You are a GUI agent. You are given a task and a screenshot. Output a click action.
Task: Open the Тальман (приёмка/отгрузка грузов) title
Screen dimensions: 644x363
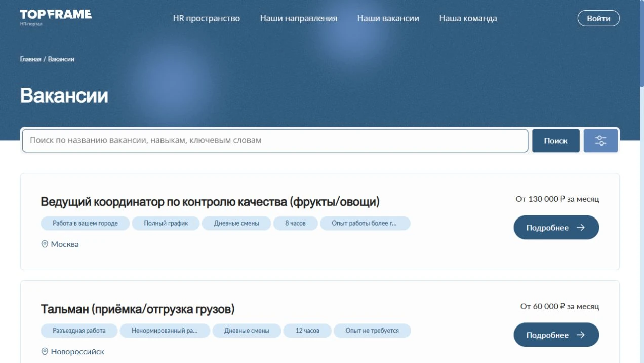click(x=138, y=309)
